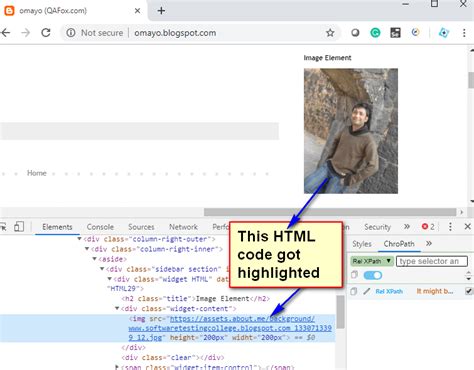474x370 pixels.
Task: Click the address bar URL omayo.blogspot.com
Action: point(175,33)
